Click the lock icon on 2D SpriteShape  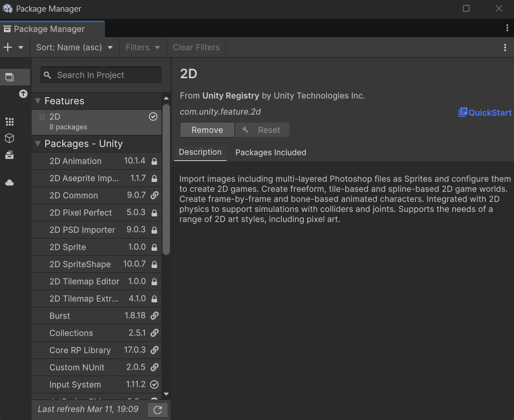(x=154, y=265)
